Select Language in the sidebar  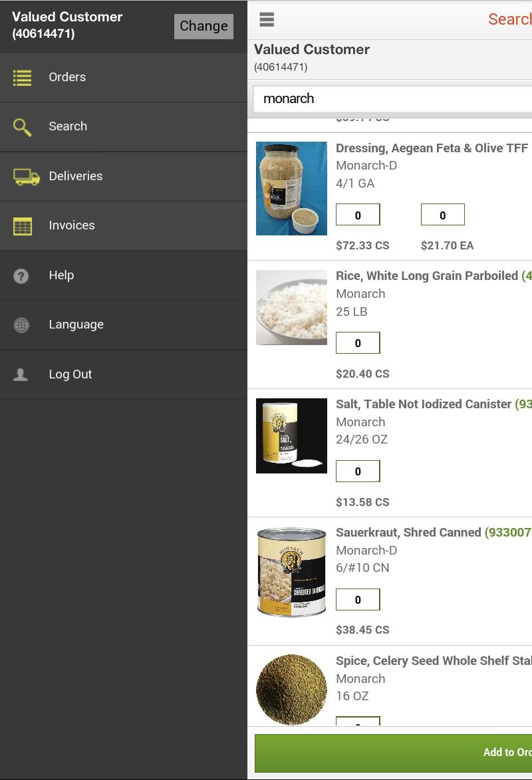(124, 325)
